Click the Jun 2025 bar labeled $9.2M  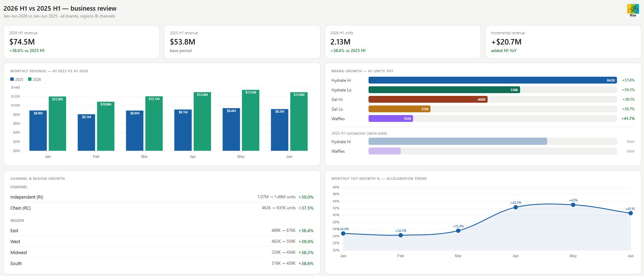point(280,130)
